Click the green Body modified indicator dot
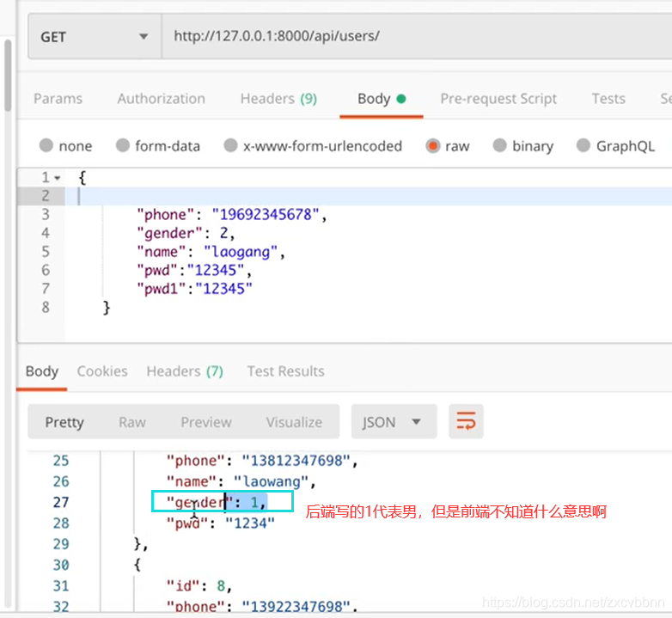672x618 pixels. click(401, 99)
